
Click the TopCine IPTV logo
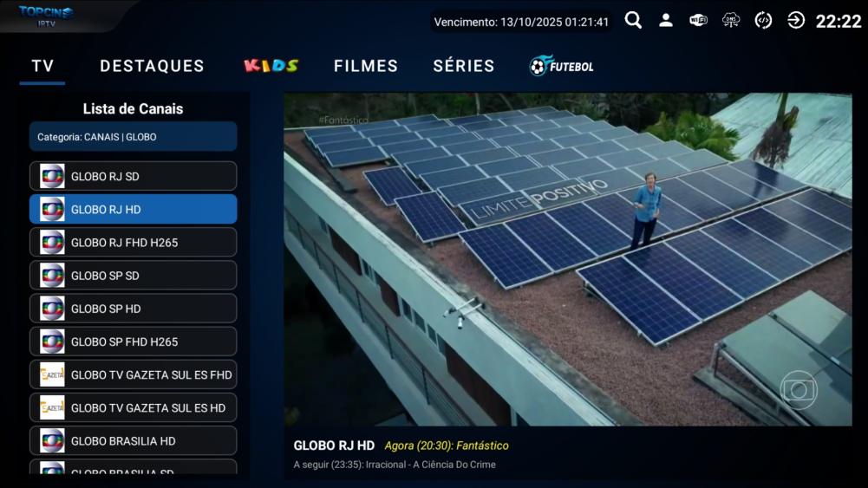(x=47, y=16)
